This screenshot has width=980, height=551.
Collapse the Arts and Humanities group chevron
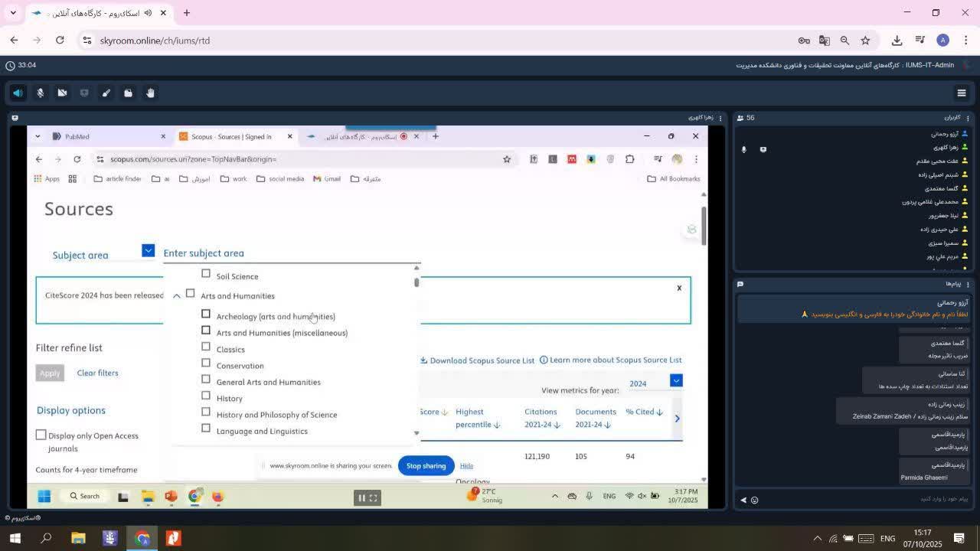click(x=177, y=295)
